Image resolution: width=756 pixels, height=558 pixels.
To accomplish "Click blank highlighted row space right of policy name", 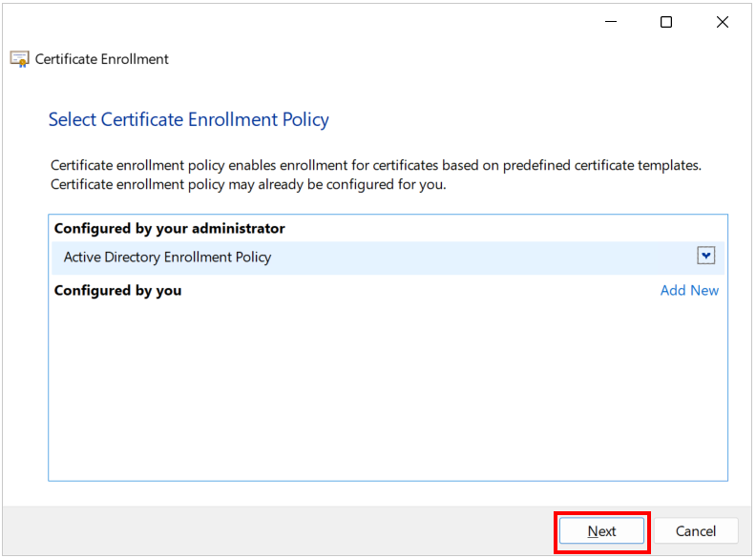I will click(482, 258).
